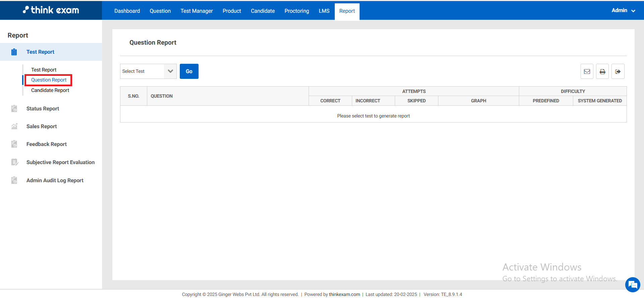Viewport: 644px width, 298px height.
Task: Switch to the Proctoring tab
Action: pos(297,11)
